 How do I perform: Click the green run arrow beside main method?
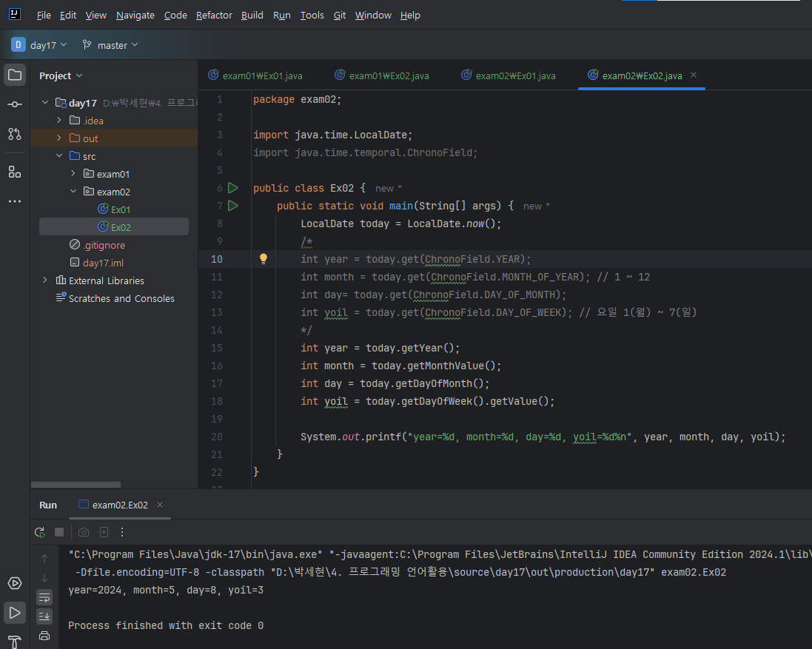pos(233,206)
